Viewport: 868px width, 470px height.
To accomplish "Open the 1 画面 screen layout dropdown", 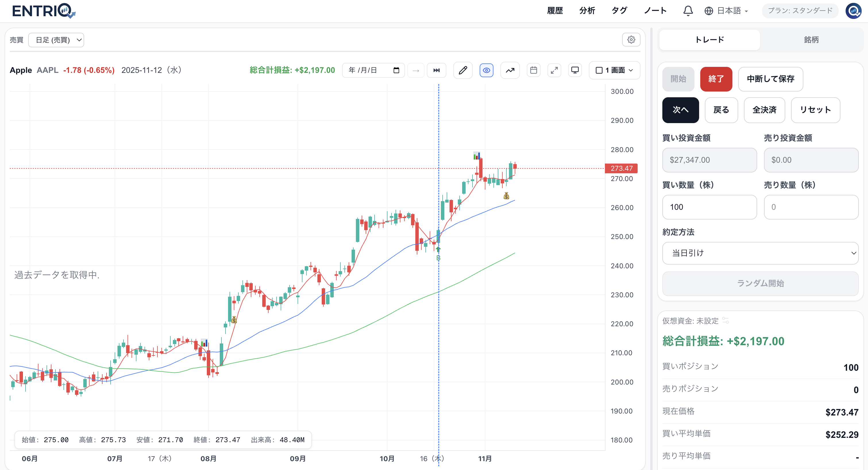I will pyautogui.click(x=614, y=70).
